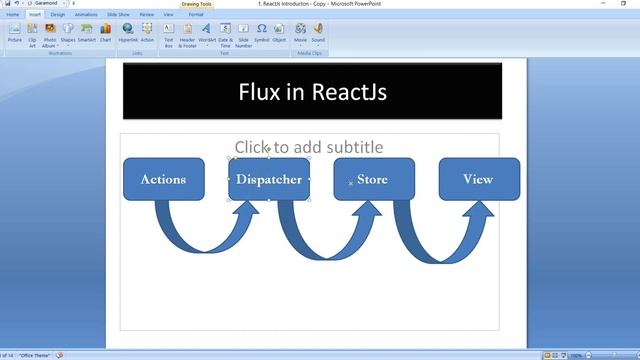Undo the last action in Quick Access toolbar

(x=17, y=3)
